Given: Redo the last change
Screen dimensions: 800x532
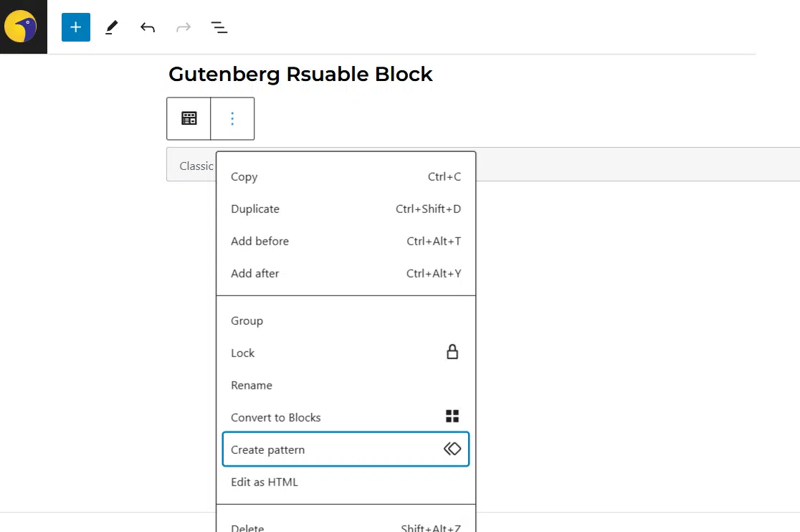Looking at the screenshot, I should pyautogui.click(x=183, y=27).
